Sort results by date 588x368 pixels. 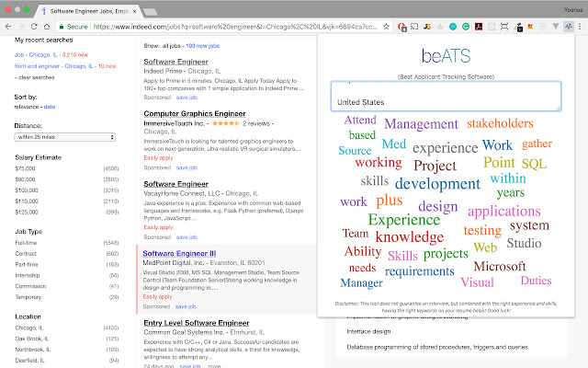[x=50, y=107]
